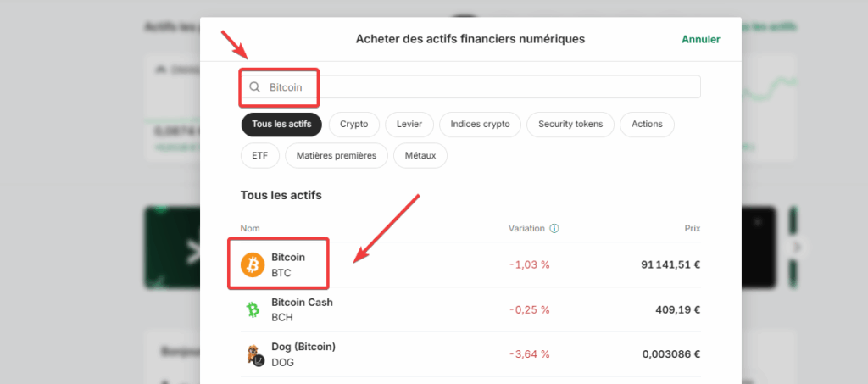Viewport: 868px width, 384px height.
Task: Filter by Matières premières
Action: [337, 155]
